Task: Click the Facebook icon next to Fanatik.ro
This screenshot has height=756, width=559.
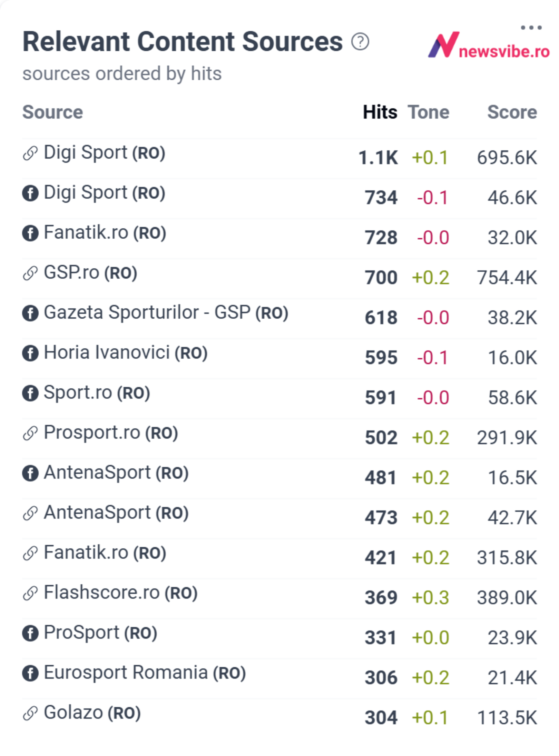Action: tap(30, 233)
